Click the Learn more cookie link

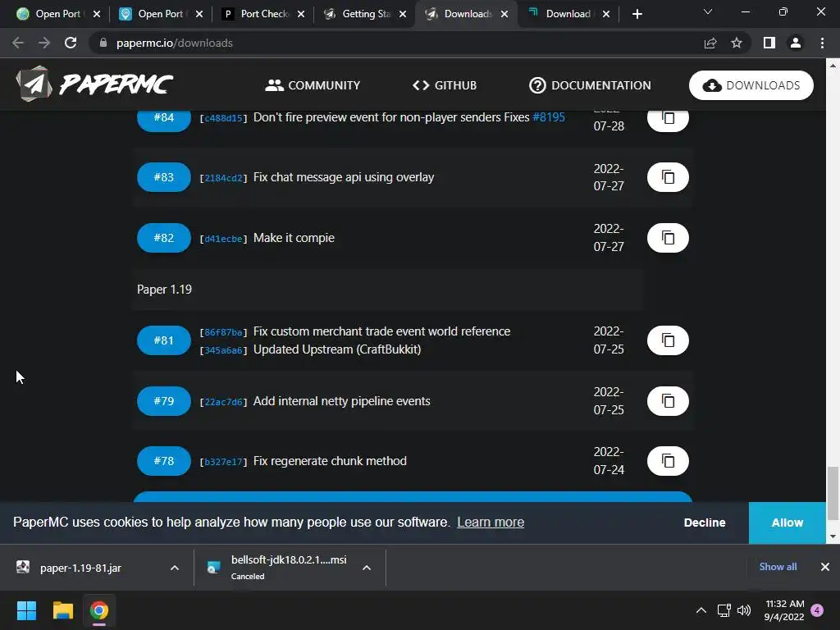[491, 523]
